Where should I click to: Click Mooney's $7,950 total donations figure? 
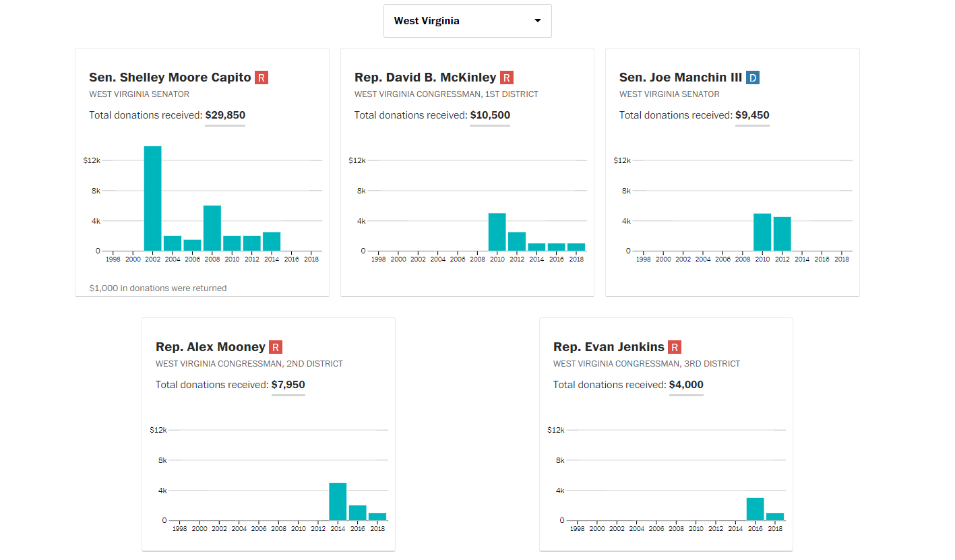(288, 385)
